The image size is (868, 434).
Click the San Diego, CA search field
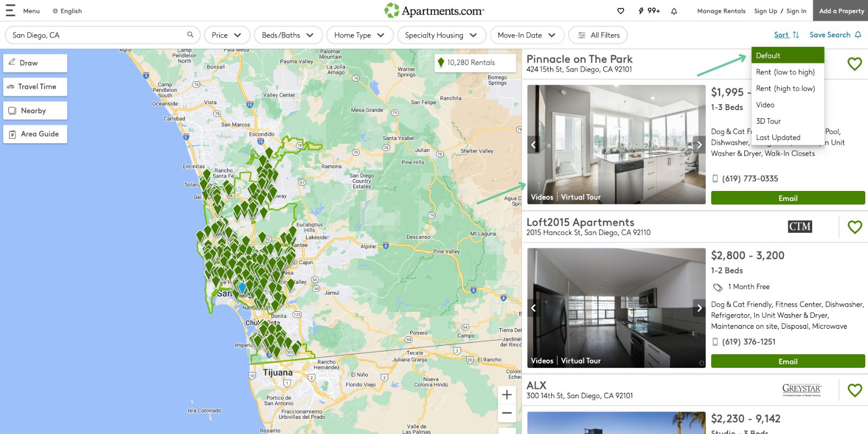98,35
